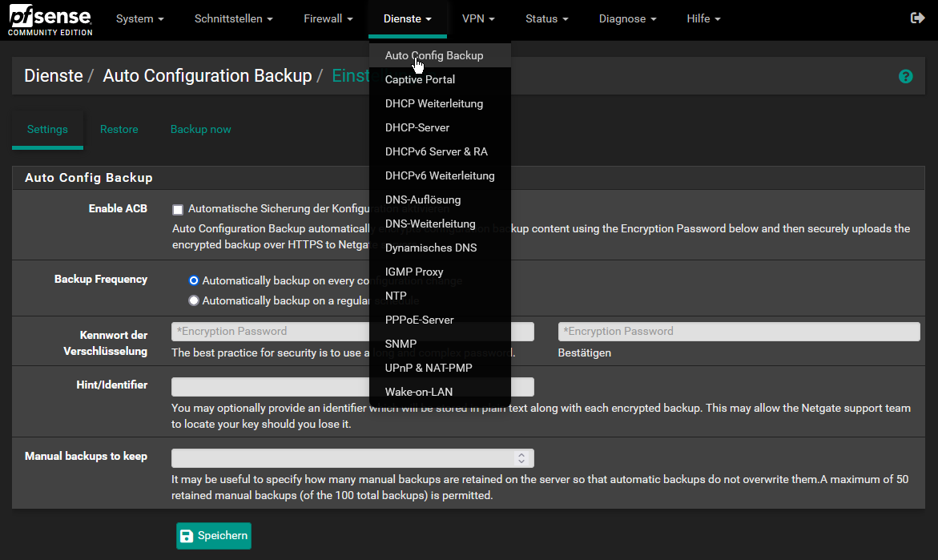Open the Firewall dropdown menu
Viewport: 938px width, 560px height.
pos(328,18)
